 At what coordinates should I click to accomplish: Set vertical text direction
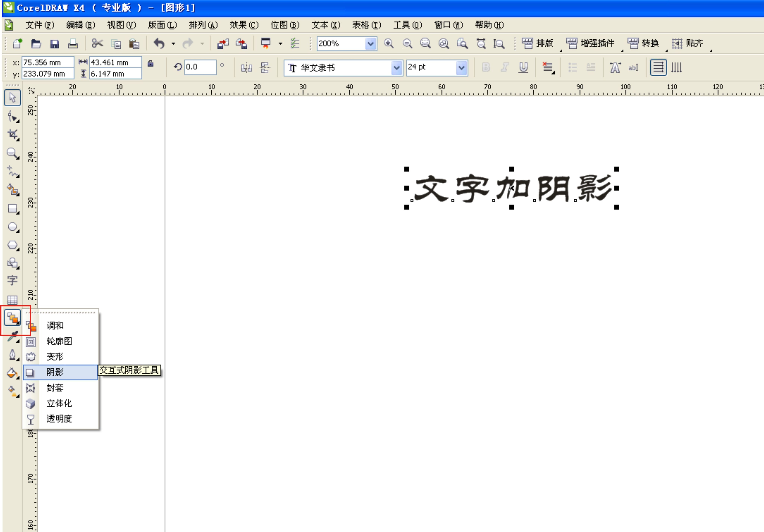(676, 67)
